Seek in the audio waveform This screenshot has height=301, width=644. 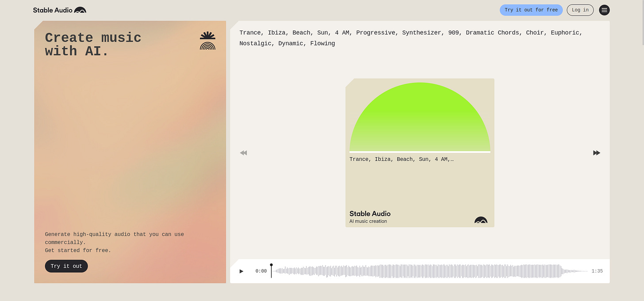point(429,271)
